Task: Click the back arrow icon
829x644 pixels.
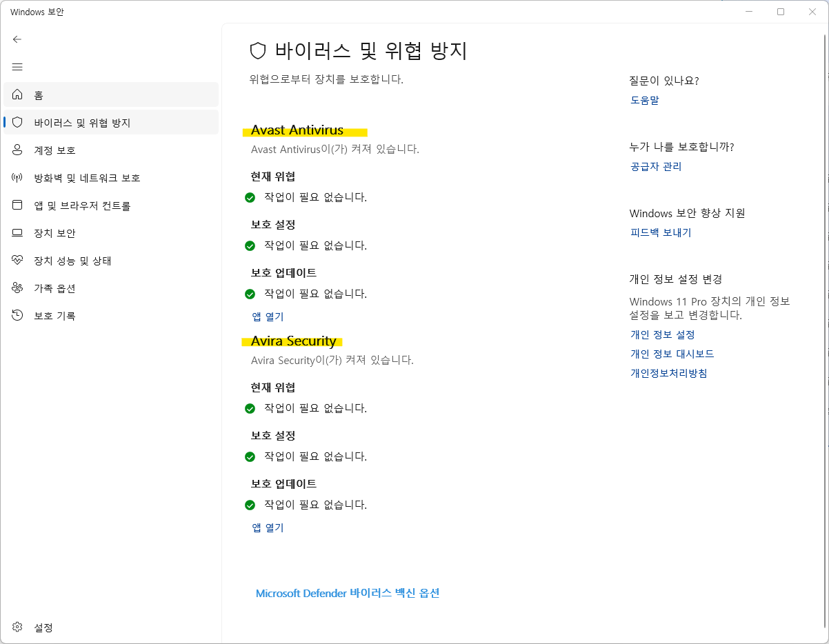Action: tap(17, 39)
